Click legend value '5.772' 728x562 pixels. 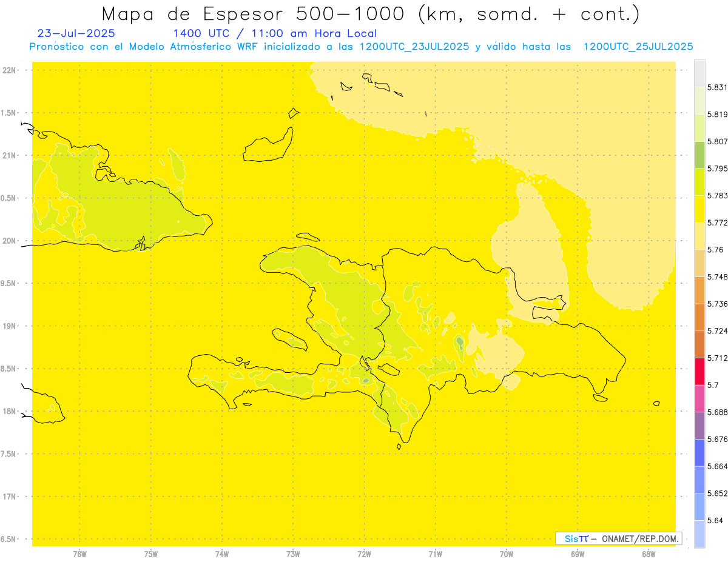pyautogui.click(x=718, y=222)
